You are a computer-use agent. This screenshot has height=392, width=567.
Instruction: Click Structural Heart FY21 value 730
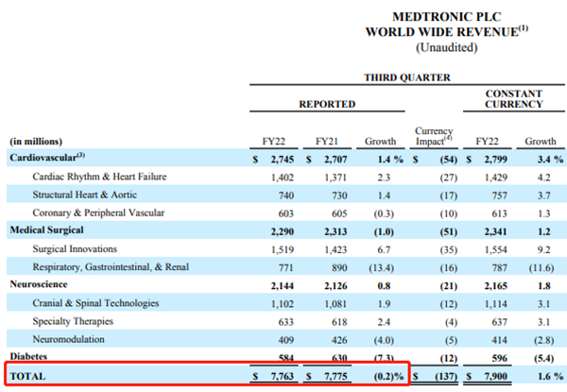339,196
